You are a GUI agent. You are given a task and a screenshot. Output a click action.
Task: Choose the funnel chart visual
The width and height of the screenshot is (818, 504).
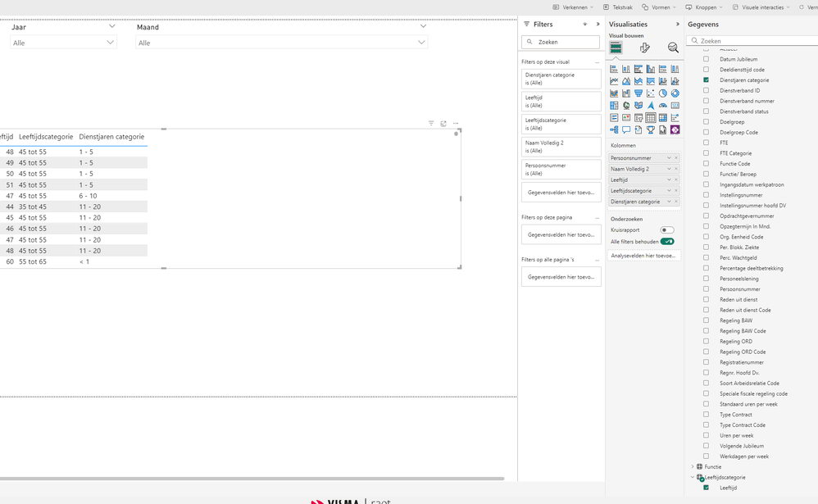(638, 93)
